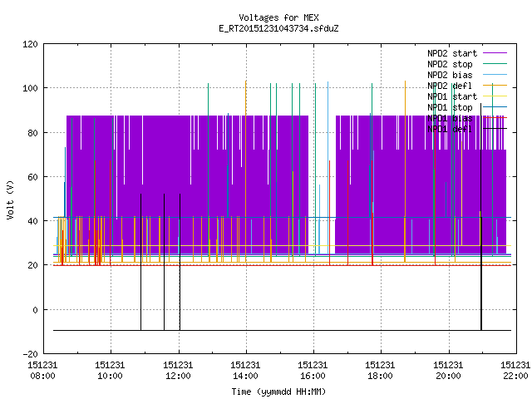
Task: Select the 'NPD1 defl' legend label
Action: pos(450,129)
